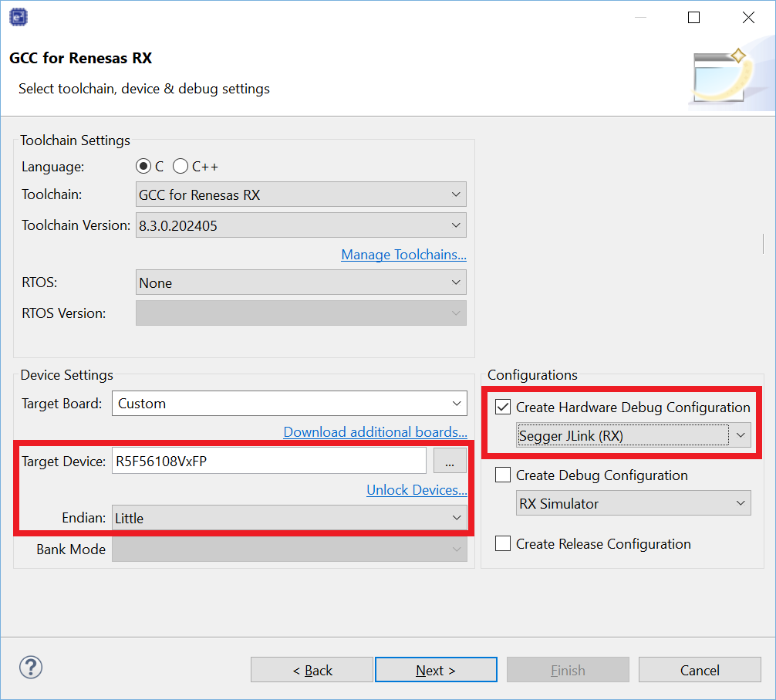Maximize the wizard dialog window
776x700 pixels.
pyautogui.click(x=693, y=18)
